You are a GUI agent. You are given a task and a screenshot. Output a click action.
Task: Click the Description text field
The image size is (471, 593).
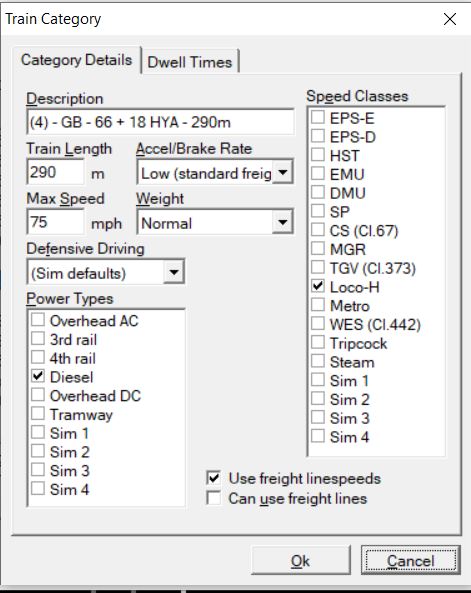click(x=160, y=122)
